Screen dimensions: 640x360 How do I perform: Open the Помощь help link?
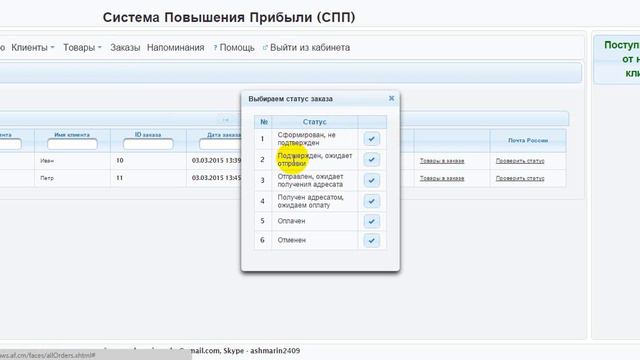pyautogui.click(x=234, y=47)
